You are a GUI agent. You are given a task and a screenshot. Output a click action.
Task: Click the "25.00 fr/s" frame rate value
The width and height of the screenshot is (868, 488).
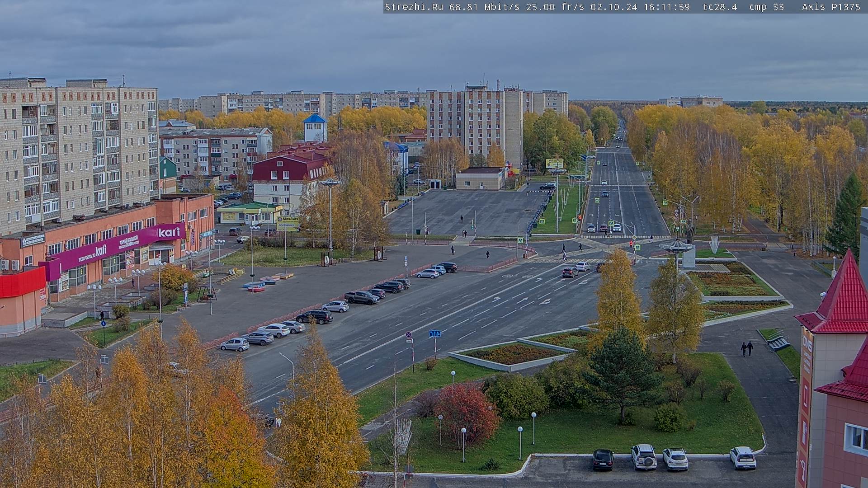click(x=556, y=7)
